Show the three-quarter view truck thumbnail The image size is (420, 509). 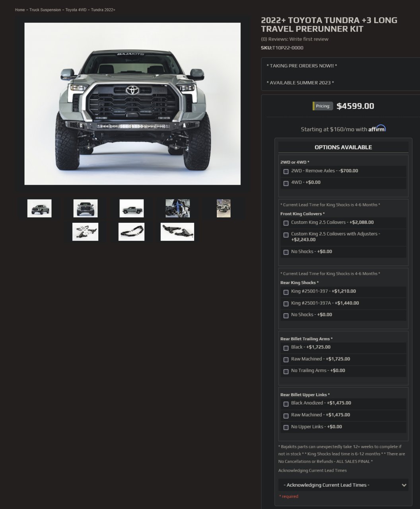tap(39, 209)
